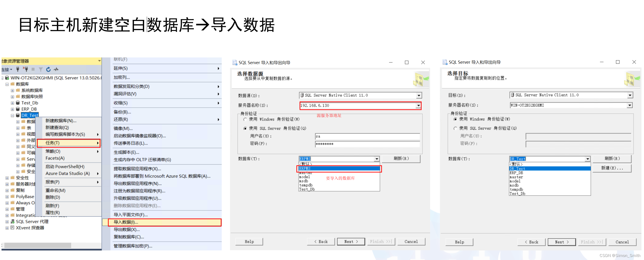This screenshot has width=644, height=260.
Task: Open the 任务(T) context menu entry
Action: tap(69, 143)
